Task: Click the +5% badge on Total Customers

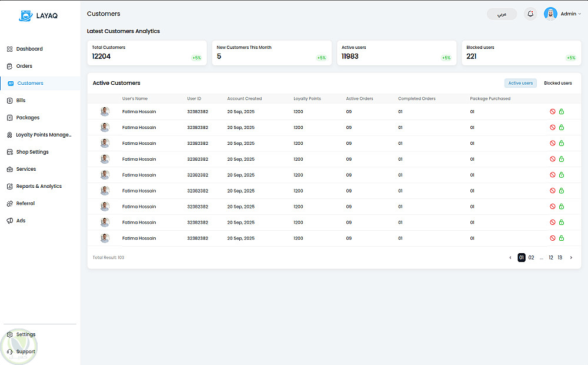Action: click(196, 58)
